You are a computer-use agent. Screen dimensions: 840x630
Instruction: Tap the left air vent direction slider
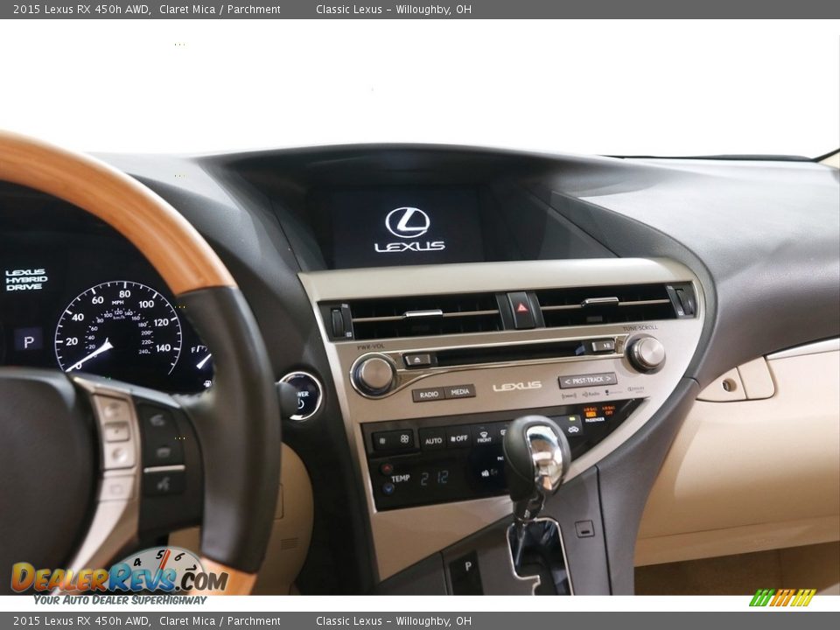click(423, 313)
